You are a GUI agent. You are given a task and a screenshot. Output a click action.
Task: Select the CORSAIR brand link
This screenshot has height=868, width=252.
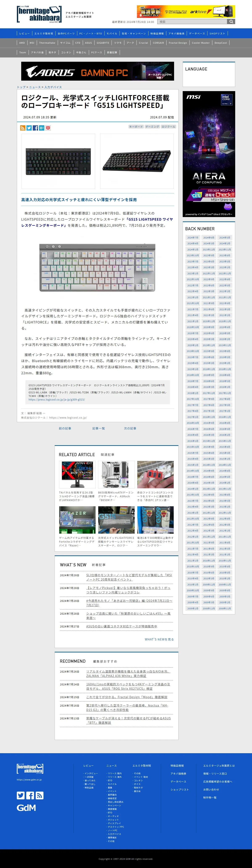click(158, 43)
